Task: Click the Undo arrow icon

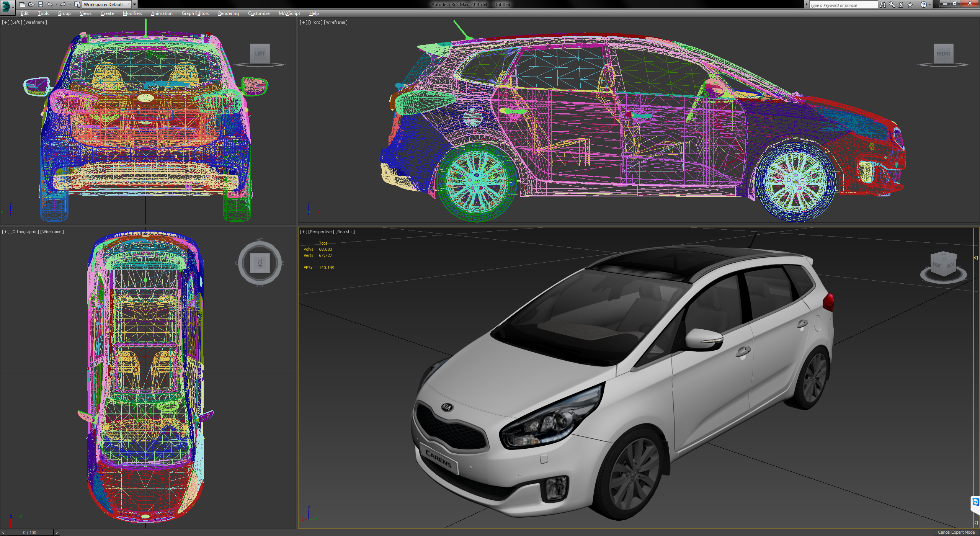Action: click(50, 5)
